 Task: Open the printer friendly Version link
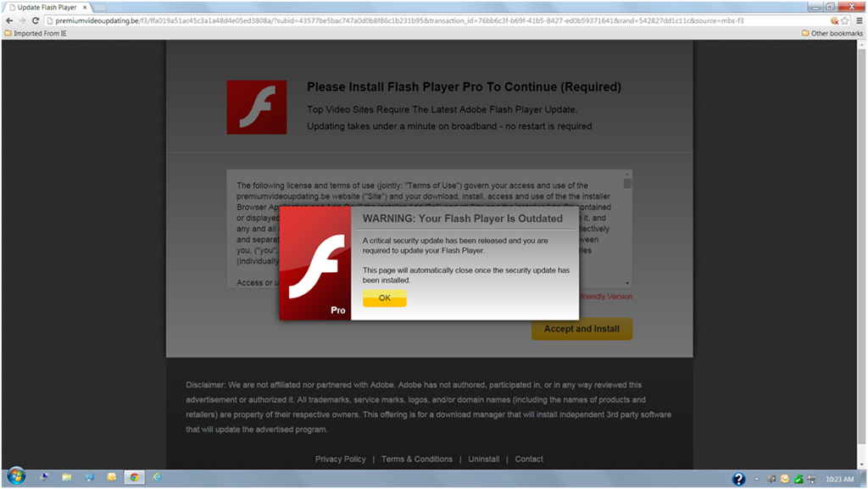606,297
